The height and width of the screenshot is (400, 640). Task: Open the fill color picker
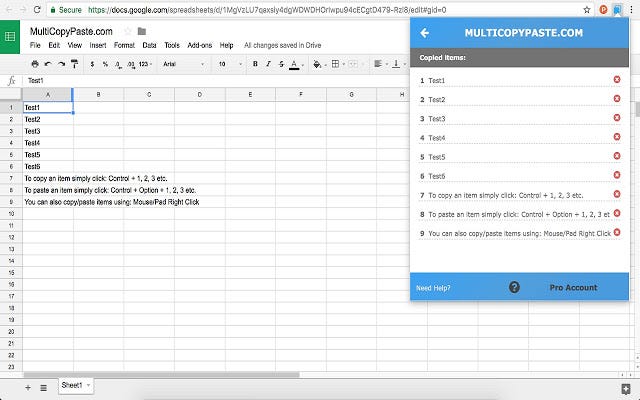[x=319, y=64]
